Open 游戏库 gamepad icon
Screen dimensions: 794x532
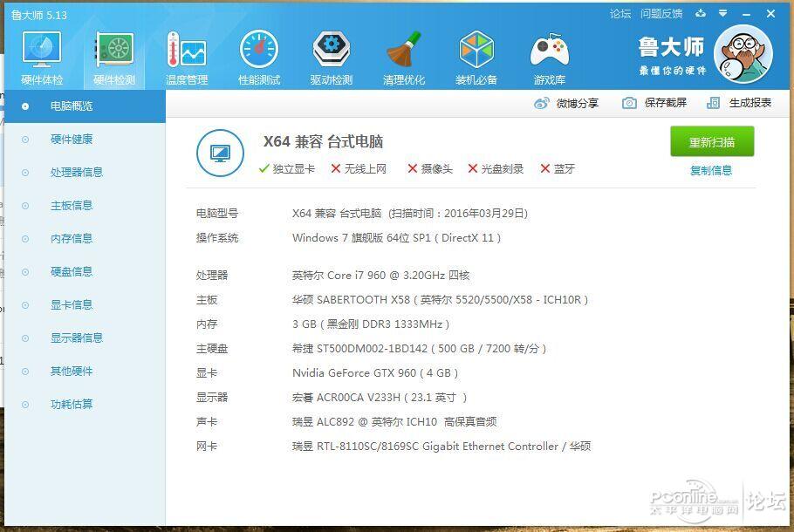pyautogui.click(x=550, y=50)
